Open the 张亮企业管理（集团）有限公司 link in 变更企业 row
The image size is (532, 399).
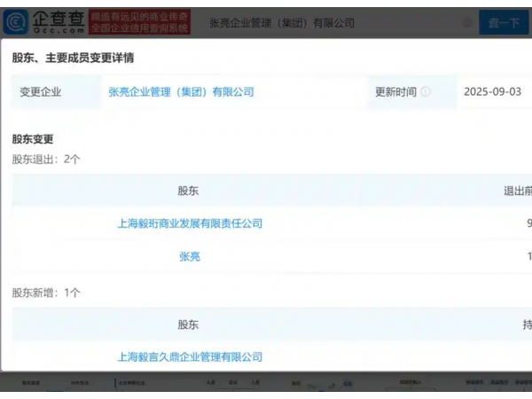pyautogui.click(x=181, y=91)
